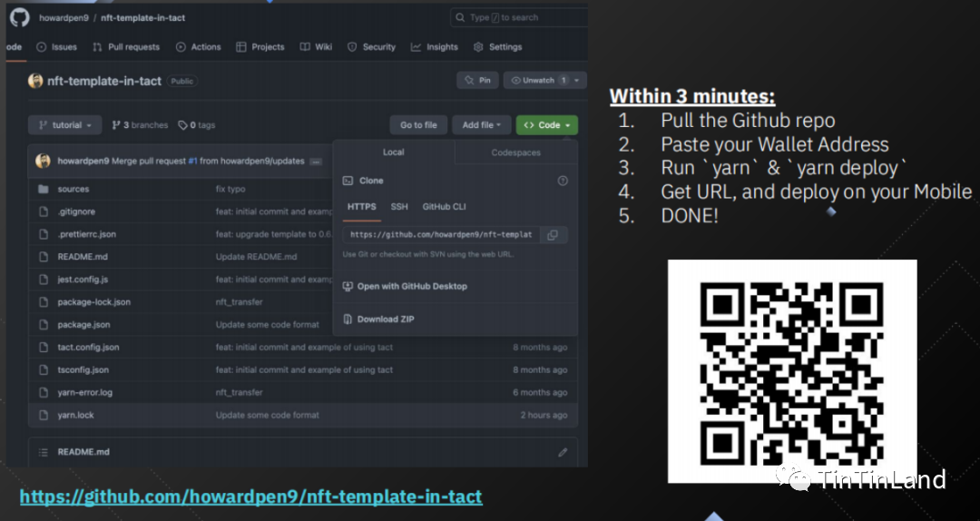Select the HTTPS clone option
The width and height of the screenshot is (980, 521).
[x=362, y=207]
